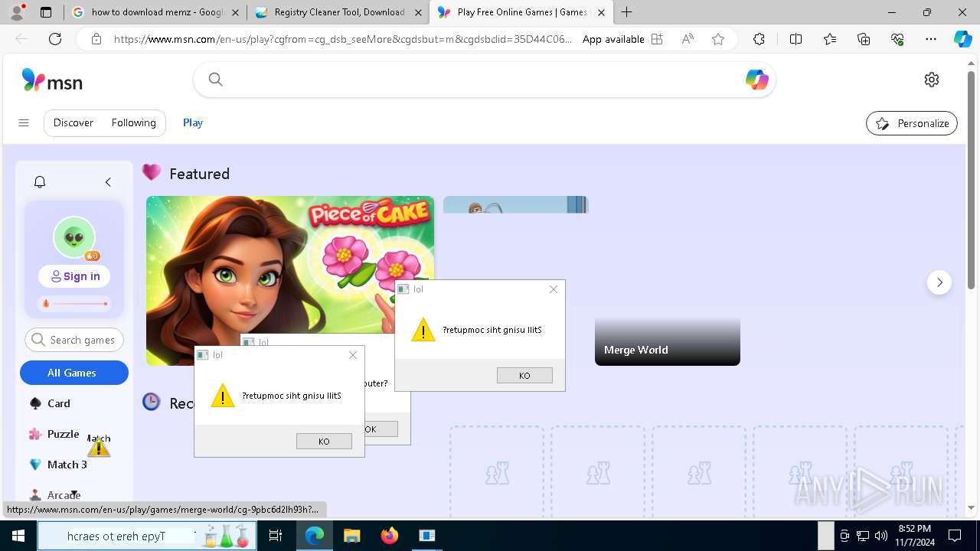The image size is (980, 551).
Task: Open the Piece of Cake featured game
Action: coord(290,264)
